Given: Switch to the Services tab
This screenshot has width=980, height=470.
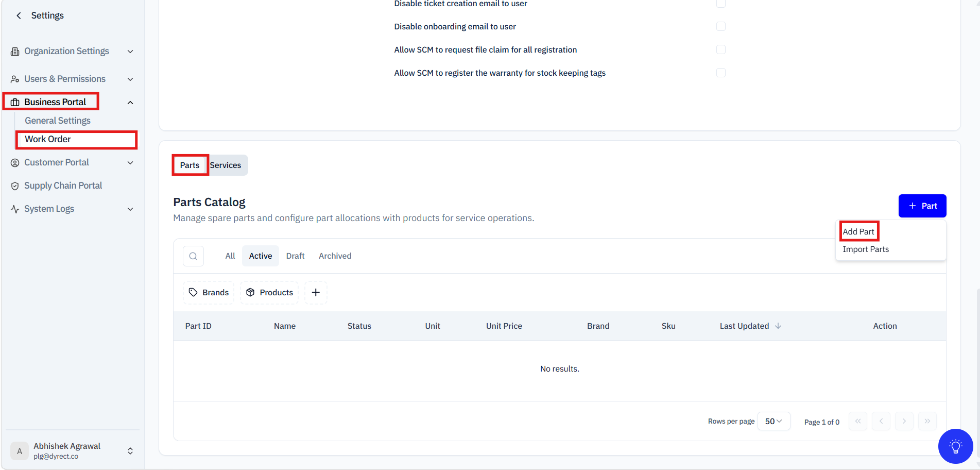Looking at the screenshot, I should (226, 165).
